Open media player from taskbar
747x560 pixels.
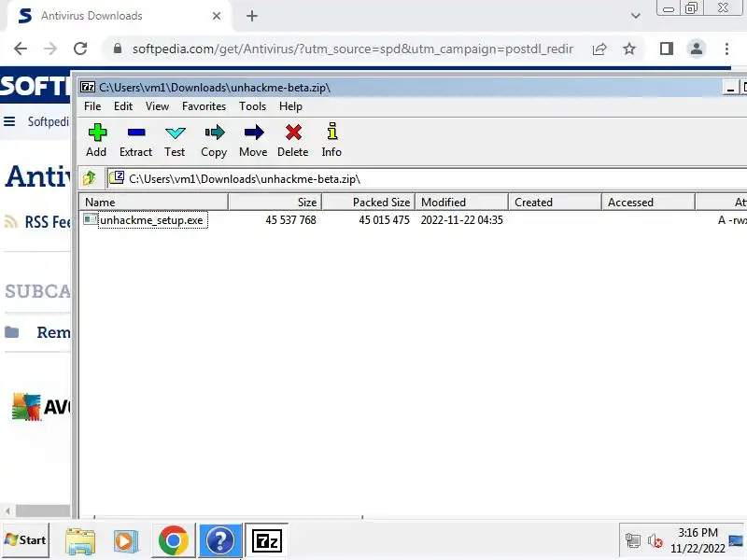pos(126,541)
